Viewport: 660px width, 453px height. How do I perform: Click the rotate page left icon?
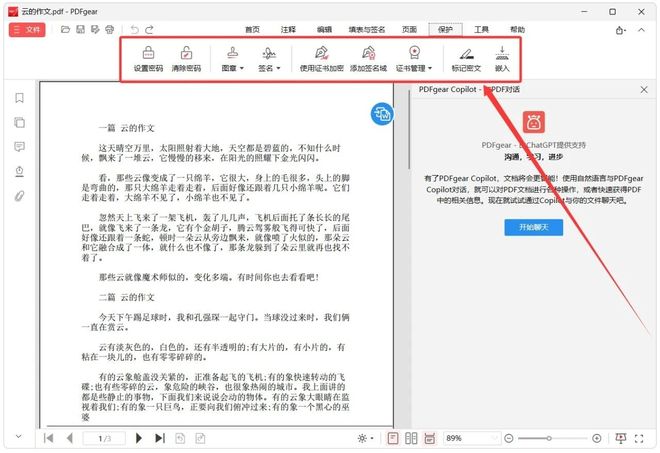(180, 439)
